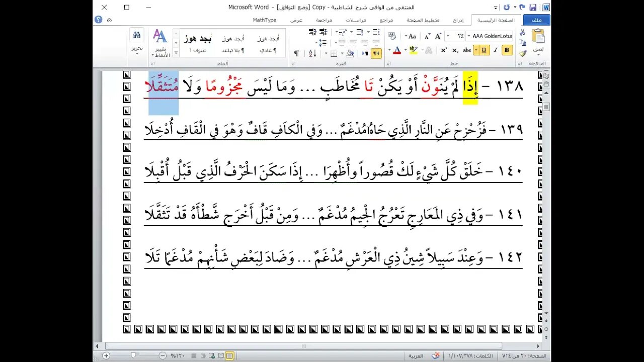Image resolution: width=644 pixels, height=362 pixels.
Task: Apply the red font color
Action: [397, 50]
